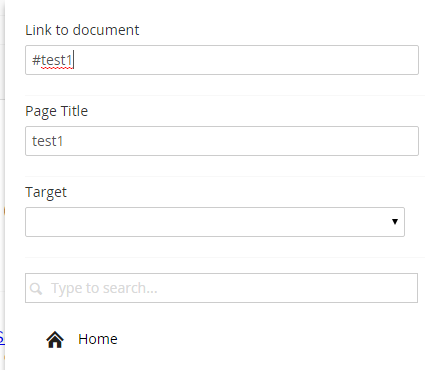Click the Type to search box
The image size is (440, 370).
point(221,288)
